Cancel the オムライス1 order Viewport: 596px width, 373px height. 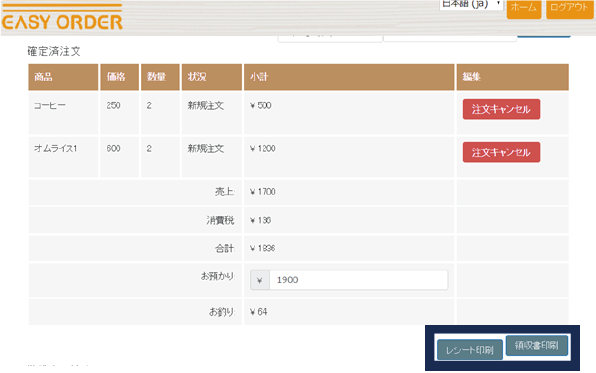click(x=501, y=152)
